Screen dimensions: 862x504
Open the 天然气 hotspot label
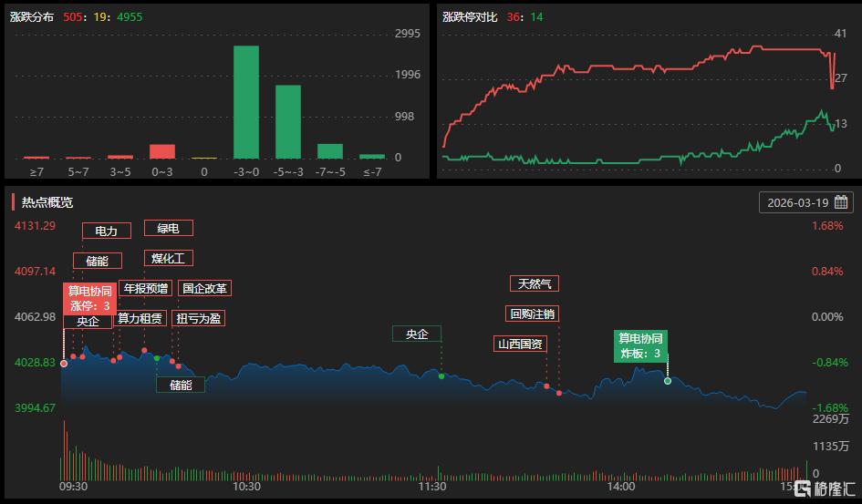[x=535, y=283]
